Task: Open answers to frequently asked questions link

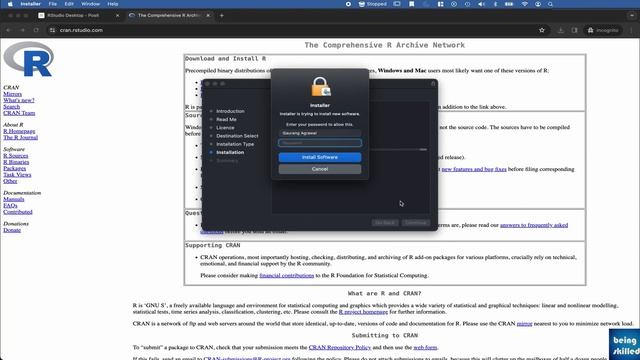Action: pyautogui.click(x=534, y=225)
